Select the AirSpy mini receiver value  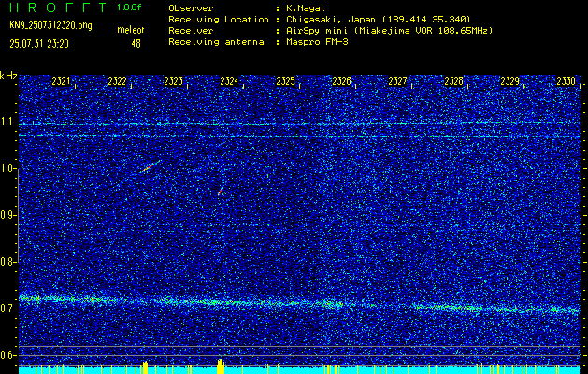tap(389, 30)
